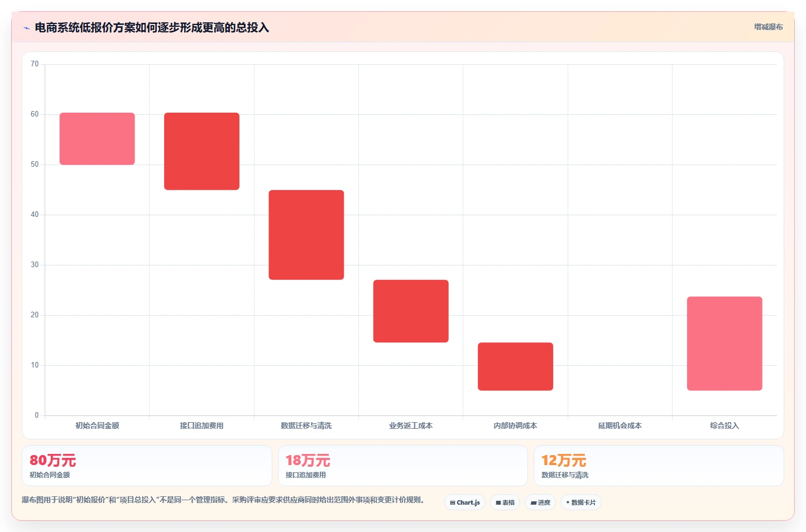Click the 综合投入 pink bar

point(725,344)
